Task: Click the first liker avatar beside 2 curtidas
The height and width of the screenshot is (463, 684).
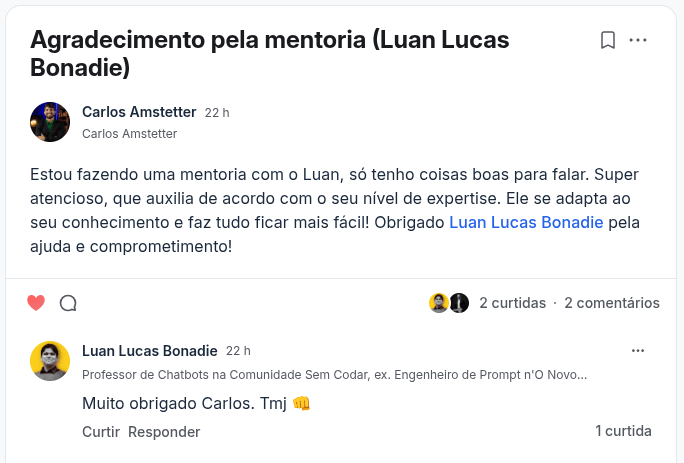Action: 439,303
